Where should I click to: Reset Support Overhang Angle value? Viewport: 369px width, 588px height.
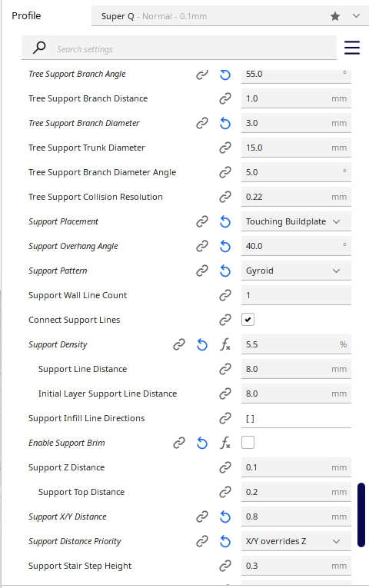[225, 246]
